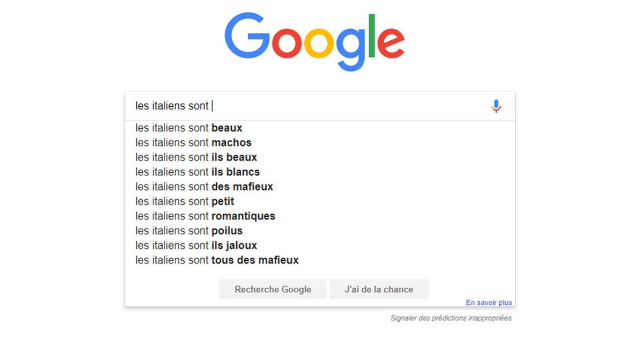The image size is (644, 337).
Task: Select suggestion 'les italiens sont beaux'
Action: coord(188,128)
